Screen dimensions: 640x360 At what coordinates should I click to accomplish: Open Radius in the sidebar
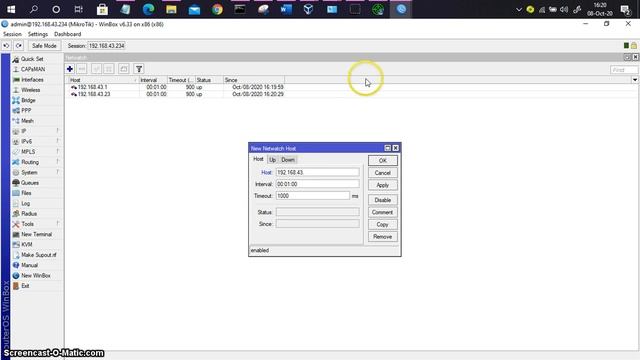click(x=29, y=213)
